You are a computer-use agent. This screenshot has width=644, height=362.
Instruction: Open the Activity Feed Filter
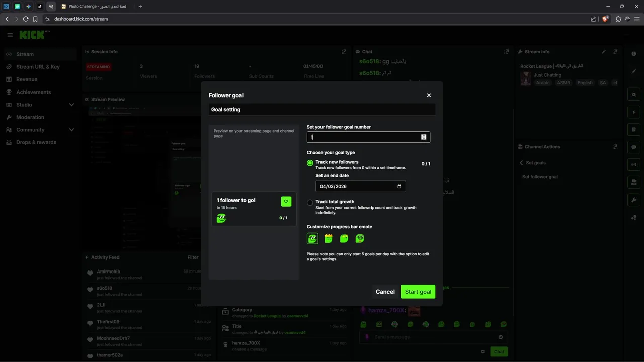tap(193, 257)
